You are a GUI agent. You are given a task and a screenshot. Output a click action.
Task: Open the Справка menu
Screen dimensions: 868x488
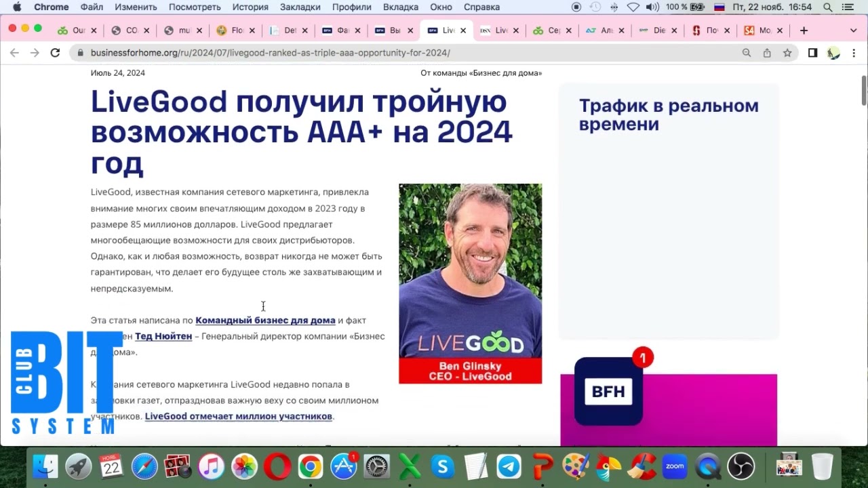pos(481,7)
